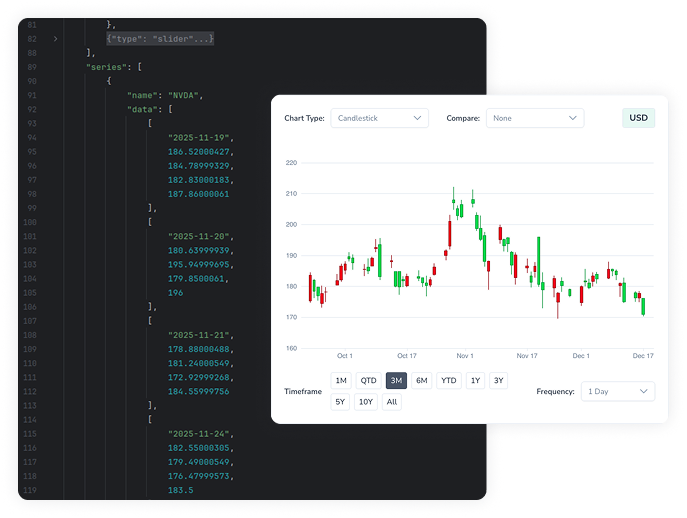Show All timeframe data

(x=392, y=402)
